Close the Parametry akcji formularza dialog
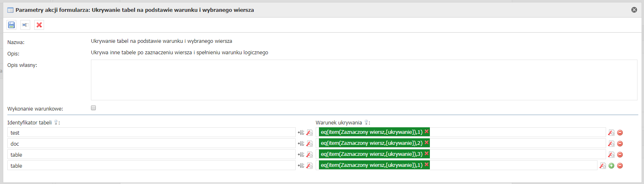 click(634, 10)
